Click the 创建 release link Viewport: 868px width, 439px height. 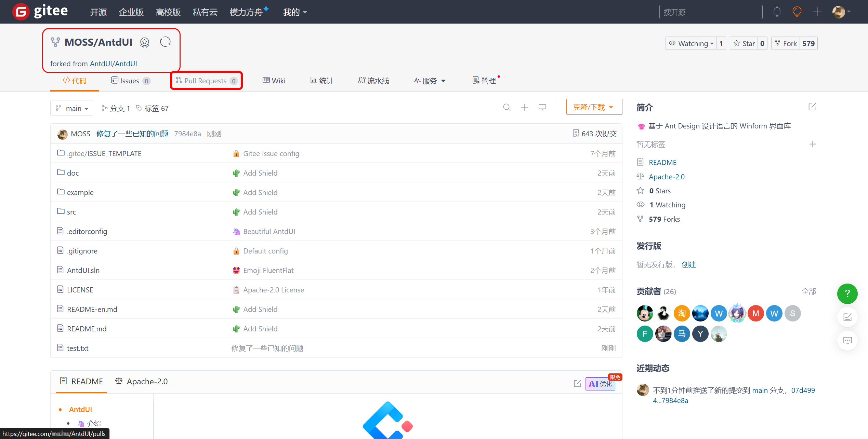coord(688,265)
